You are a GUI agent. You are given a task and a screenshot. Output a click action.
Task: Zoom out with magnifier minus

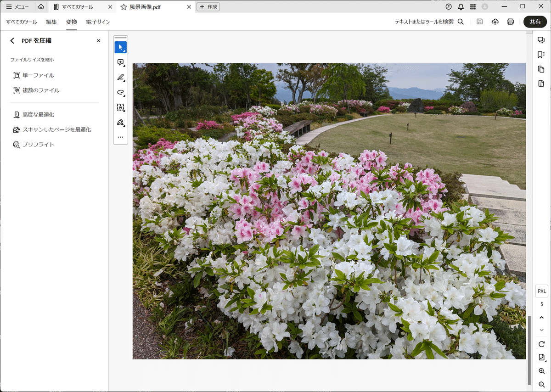click(541, 384)
